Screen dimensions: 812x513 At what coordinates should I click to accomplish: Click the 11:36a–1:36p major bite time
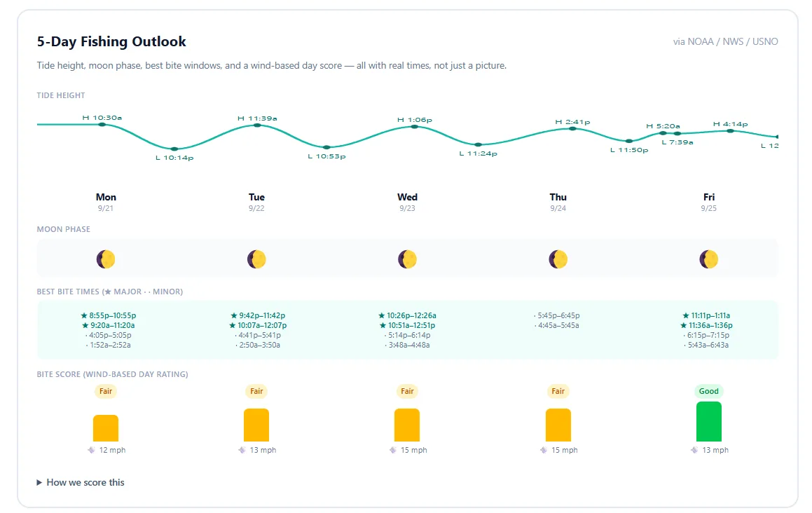(706, 325)
